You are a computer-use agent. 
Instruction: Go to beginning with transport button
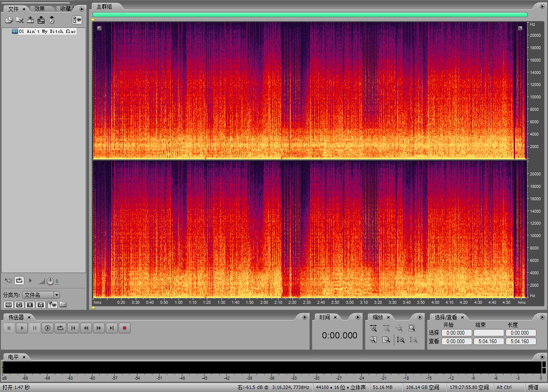[x=73, y=328]
